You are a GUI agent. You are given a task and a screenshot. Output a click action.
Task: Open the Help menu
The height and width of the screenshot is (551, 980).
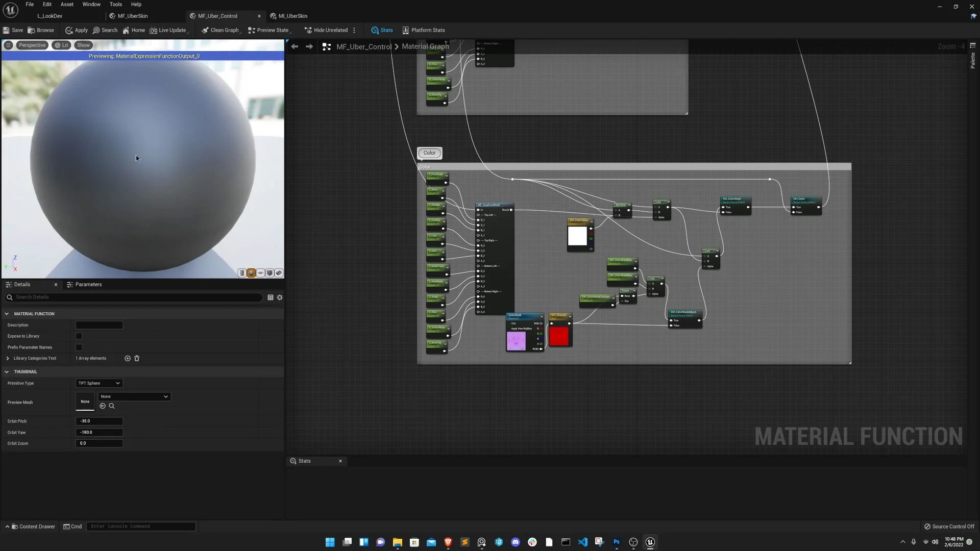[136, 4]
